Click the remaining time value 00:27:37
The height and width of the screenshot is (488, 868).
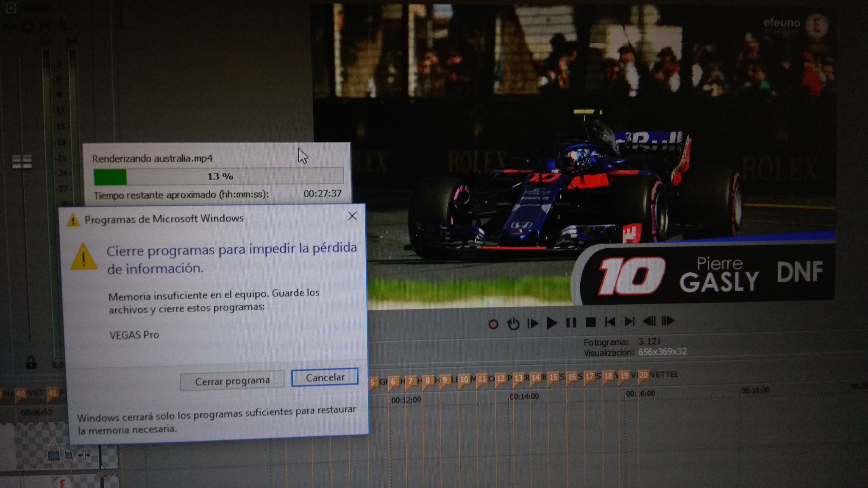(323, 194)
